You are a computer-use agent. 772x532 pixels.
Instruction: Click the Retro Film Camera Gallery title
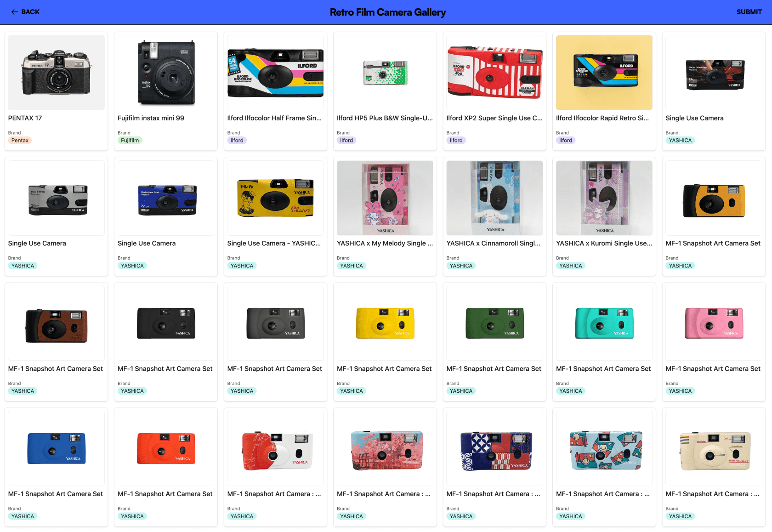click(388, 12)
